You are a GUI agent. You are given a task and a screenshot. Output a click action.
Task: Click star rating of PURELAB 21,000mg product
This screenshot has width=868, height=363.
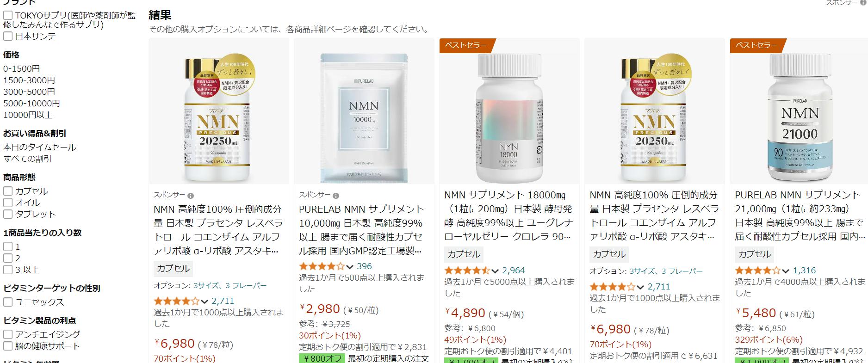coord(757,271)
